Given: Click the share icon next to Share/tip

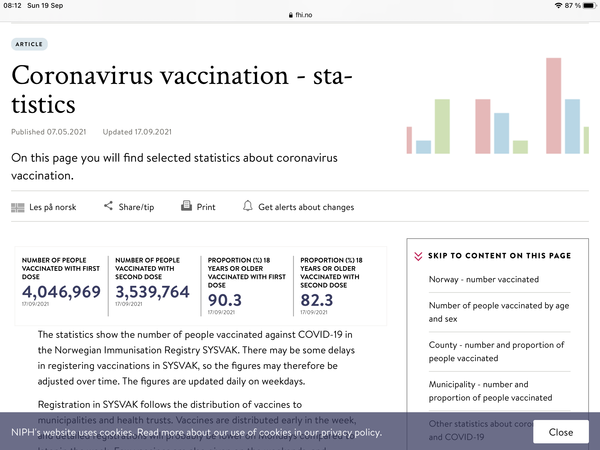Looking at the screenshot, I should (108, 206).
